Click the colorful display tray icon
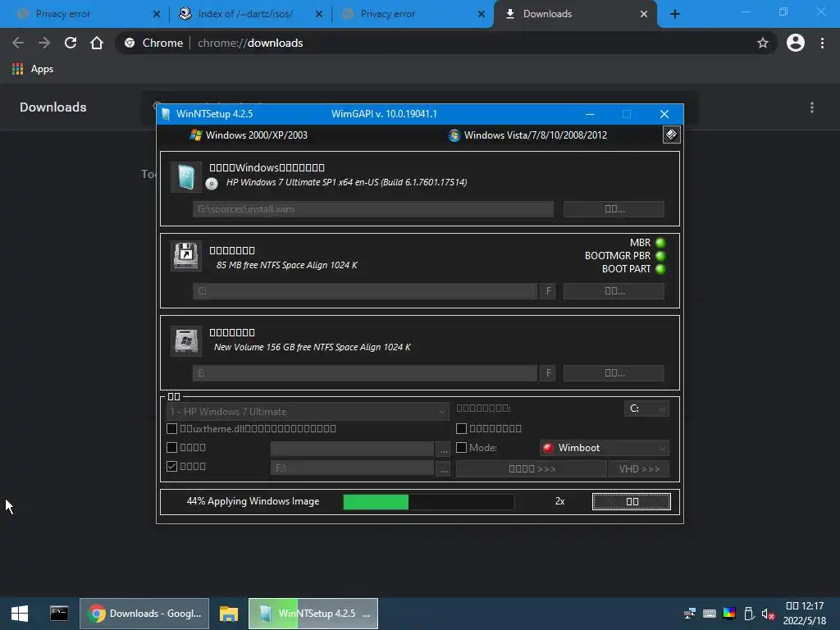840x630 pixels. pos(729,614)
